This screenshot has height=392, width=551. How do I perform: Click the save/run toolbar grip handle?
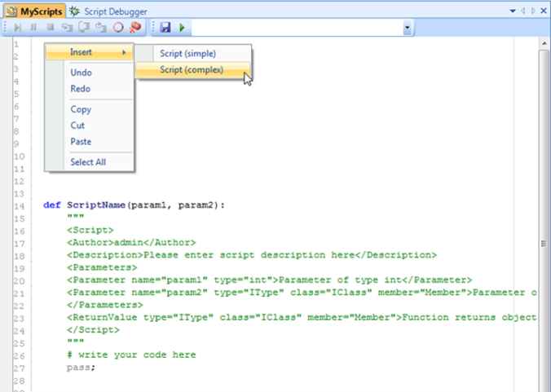tap(154, 27)
